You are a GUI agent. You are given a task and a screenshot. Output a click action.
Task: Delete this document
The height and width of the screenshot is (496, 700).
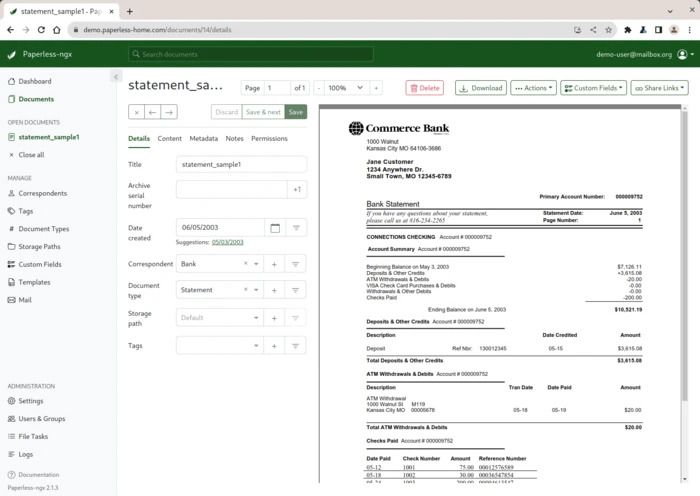(x=425, y=88)
